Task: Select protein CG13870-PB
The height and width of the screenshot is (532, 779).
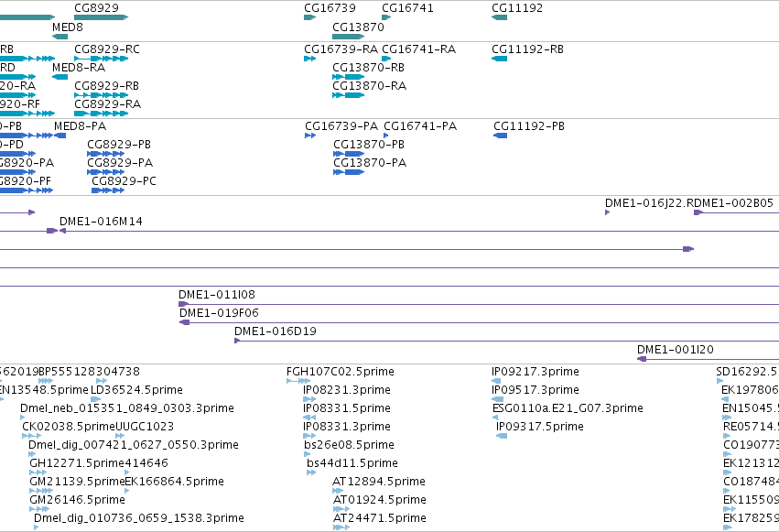Action: (x=349, y=154)
